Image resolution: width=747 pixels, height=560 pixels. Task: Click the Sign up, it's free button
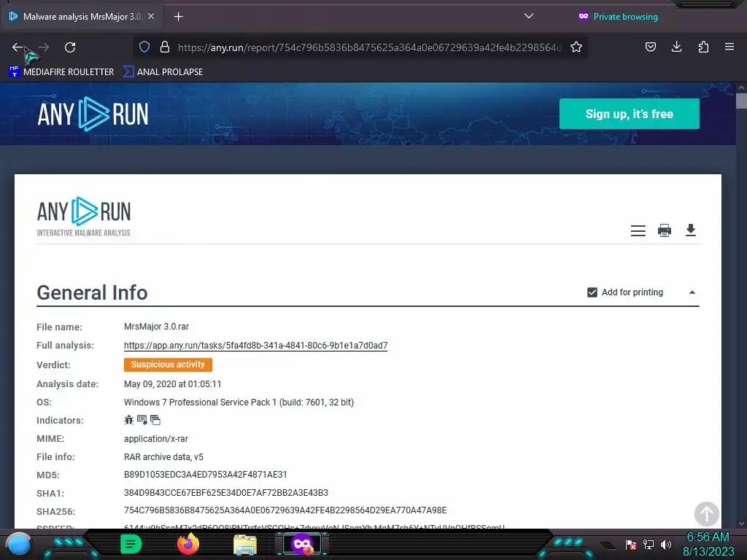coord(629,114)
